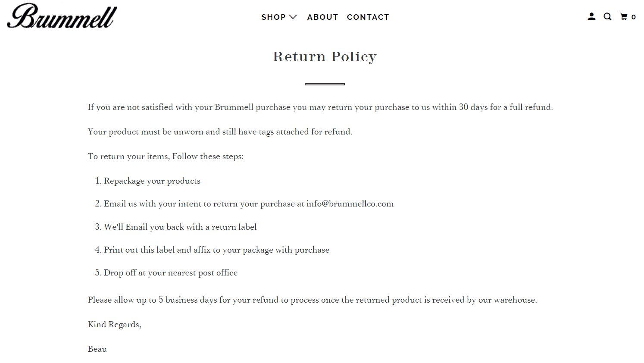Click the Brummell script logo

point(62,17)
